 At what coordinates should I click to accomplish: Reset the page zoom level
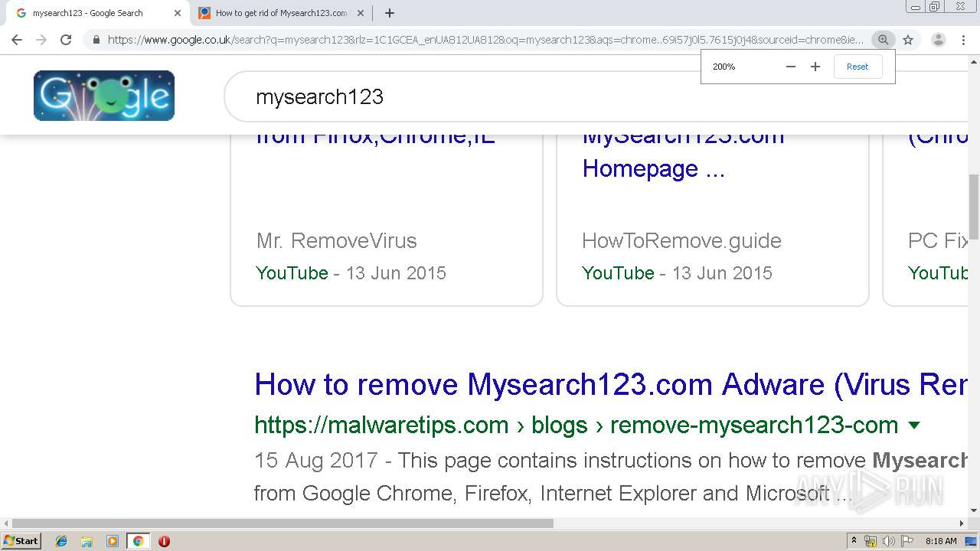point(857,67)
